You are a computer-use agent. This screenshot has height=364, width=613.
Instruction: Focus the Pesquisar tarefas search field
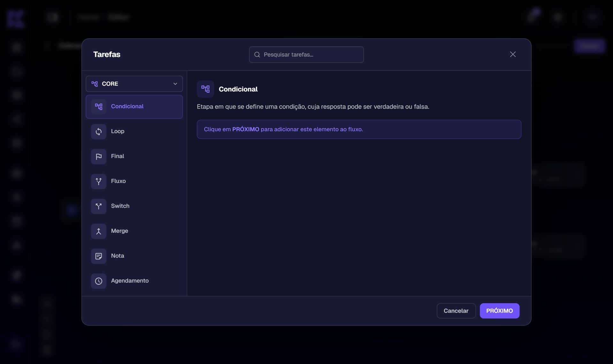tap(306, 55)
